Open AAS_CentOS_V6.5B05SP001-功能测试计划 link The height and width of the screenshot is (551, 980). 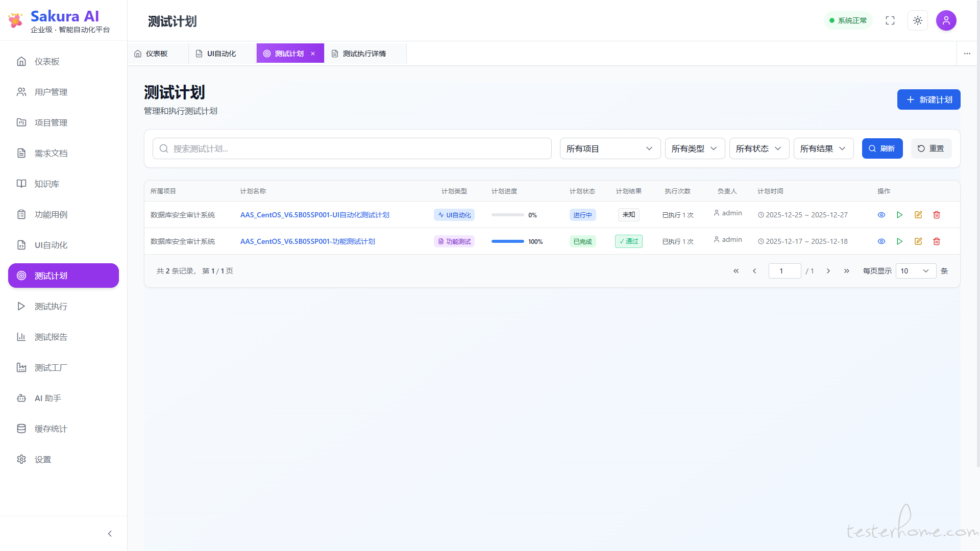click(307, 241)
